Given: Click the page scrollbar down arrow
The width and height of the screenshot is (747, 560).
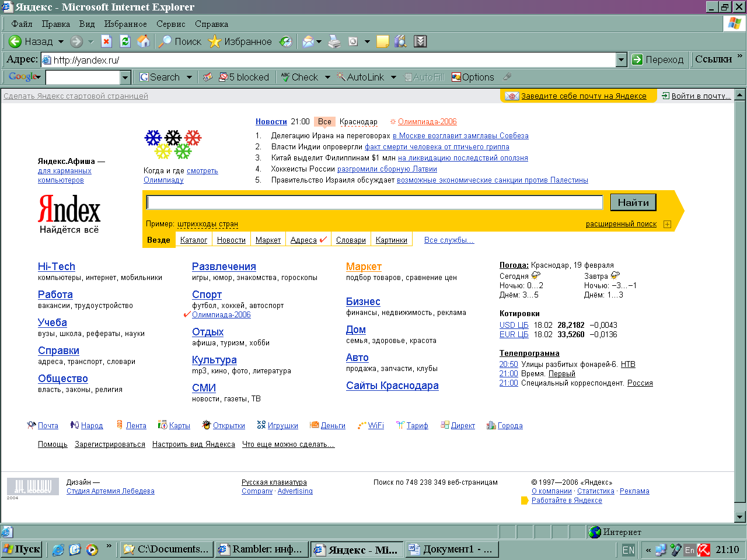Looking at the screenshot, I should 740,517.
